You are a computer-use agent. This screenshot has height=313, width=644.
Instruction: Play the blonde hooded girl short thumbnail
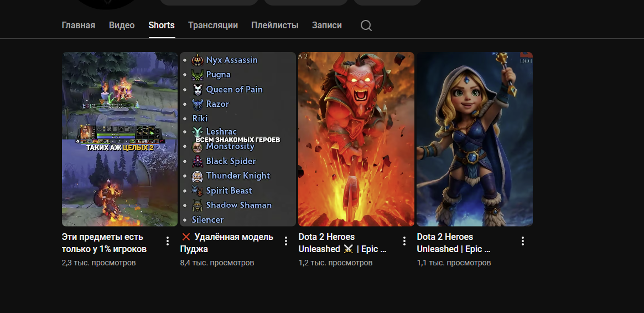tap(474, 139)
